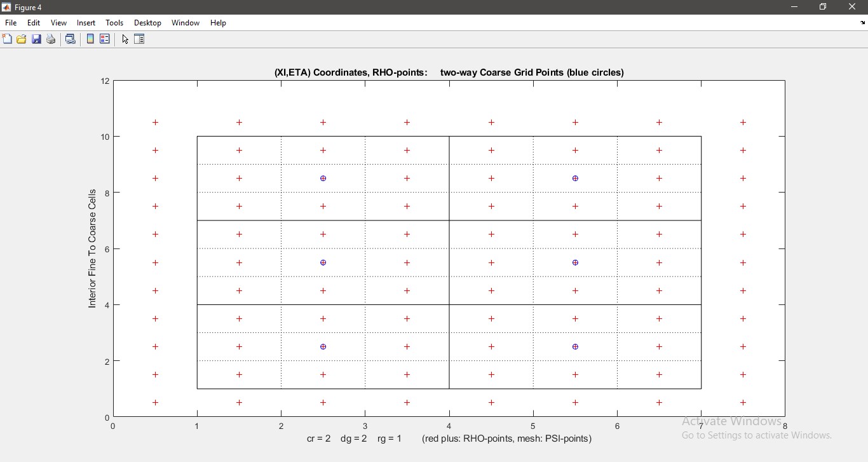Click the Link Plot toolbar icon
The height and width of the screenshot is (462, 868).
[71, 39]
